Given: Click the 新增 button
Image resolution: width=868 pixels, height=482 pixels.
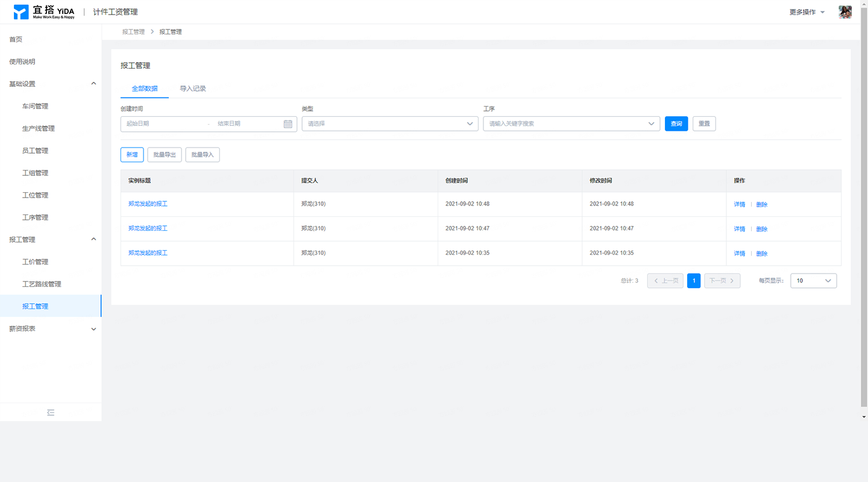Looking at the screenshot, I should tap(132, 155).
